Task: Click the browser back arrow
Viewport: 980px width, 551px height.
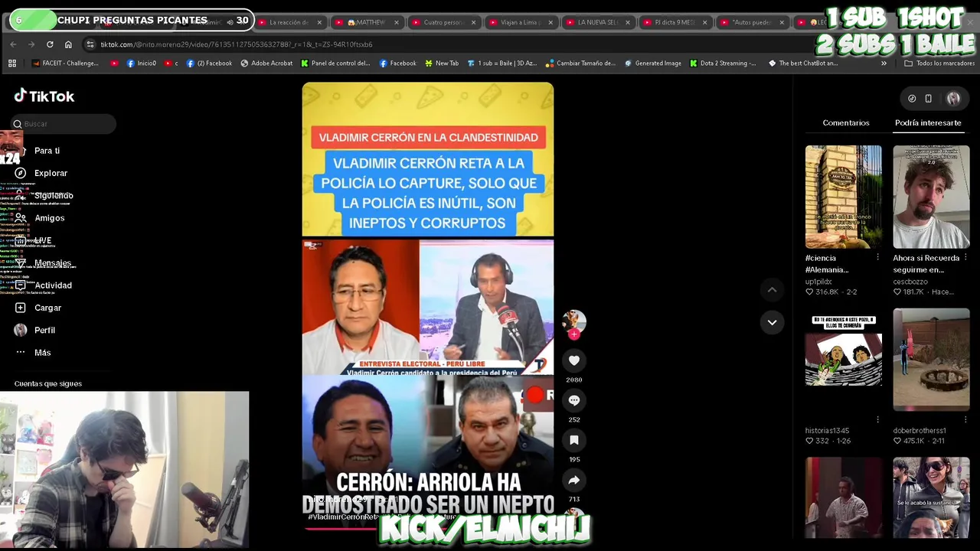Action: [13, 44]
